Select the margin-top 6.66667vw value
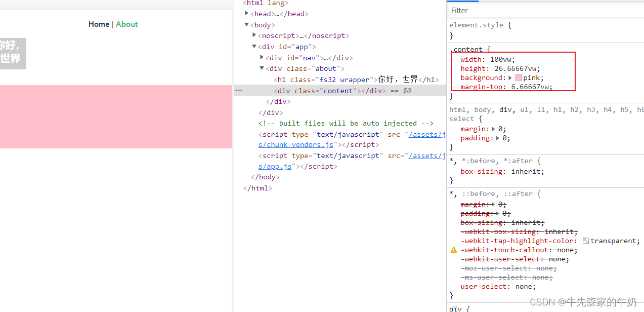 530,87
